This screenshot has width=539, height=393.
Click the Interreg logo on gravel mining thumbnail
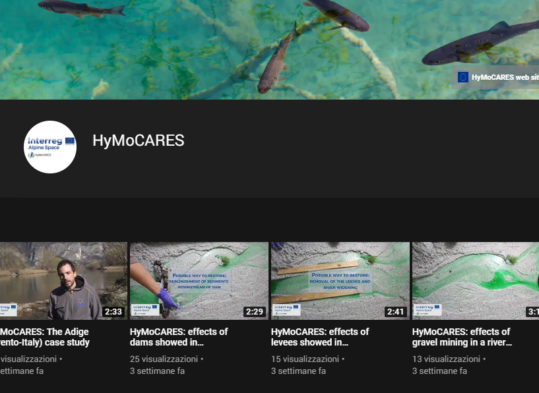pyautogui.click(x=428, y=309)
